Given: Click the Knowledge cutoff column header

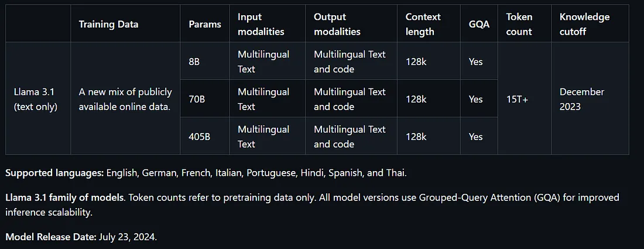Looking at the screenshot, I should [x=590, y=24].
